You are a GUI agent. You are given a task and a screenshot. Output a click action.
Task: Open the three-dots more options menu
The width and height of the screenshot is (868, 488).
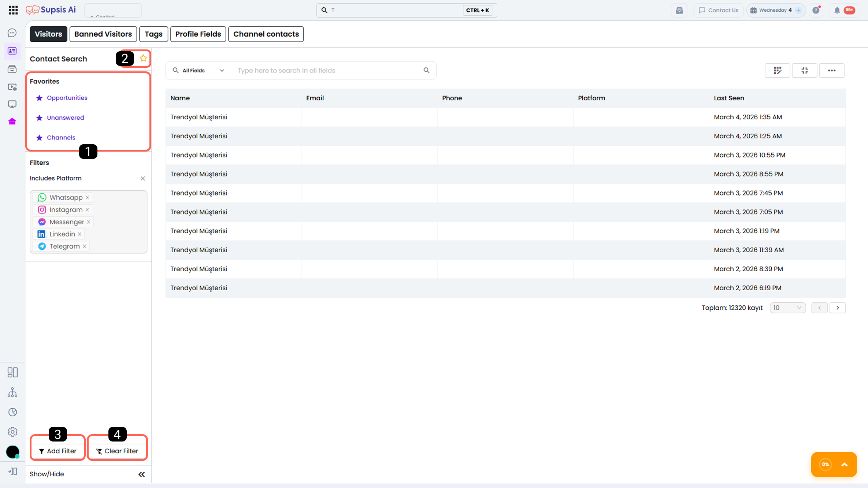[832, 70]
